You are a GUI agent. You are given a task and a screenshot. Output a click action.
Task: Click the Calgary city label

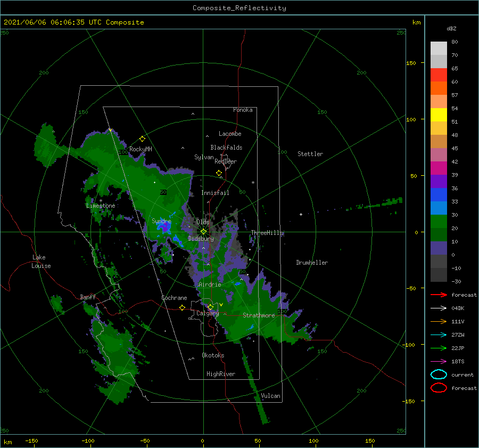pos(208,313)
